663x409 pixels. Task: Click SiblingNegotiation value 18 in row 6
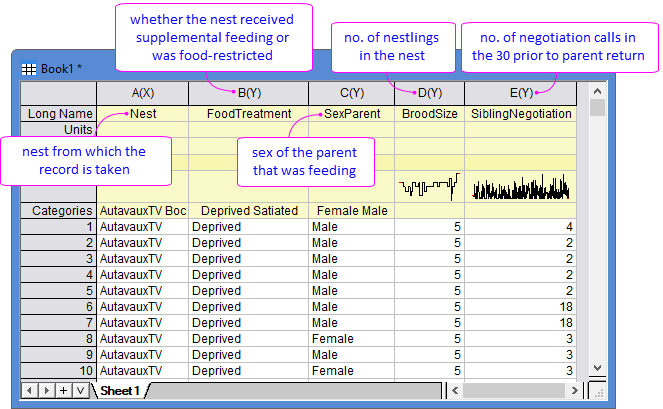(521, 307)
